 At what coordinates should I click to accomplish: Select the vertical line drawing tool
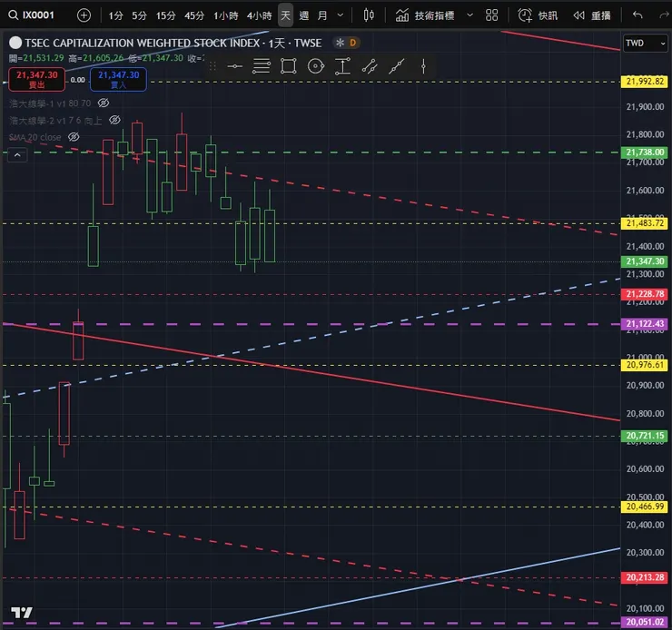423,66
